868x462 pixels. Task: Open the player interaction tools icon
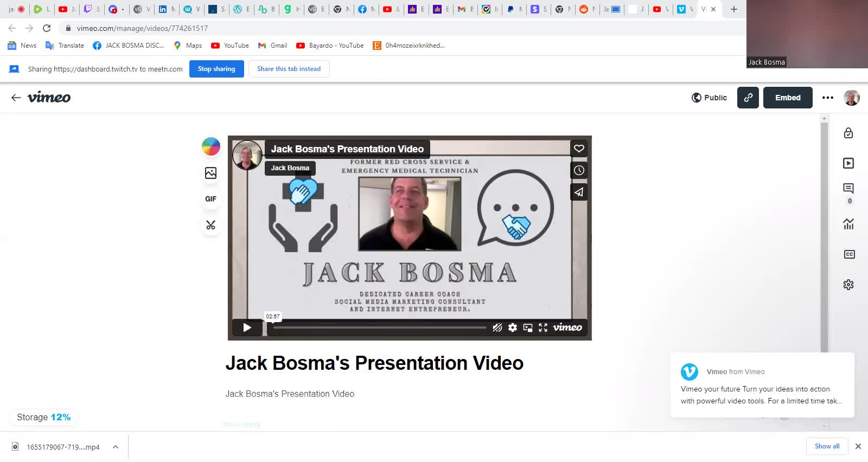coord(848,163)
